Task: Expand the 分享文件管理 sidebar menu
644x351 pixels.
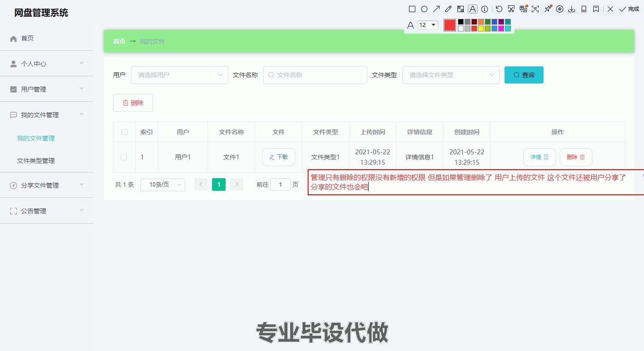Action: pyautogui.click(x=47, y=185)
